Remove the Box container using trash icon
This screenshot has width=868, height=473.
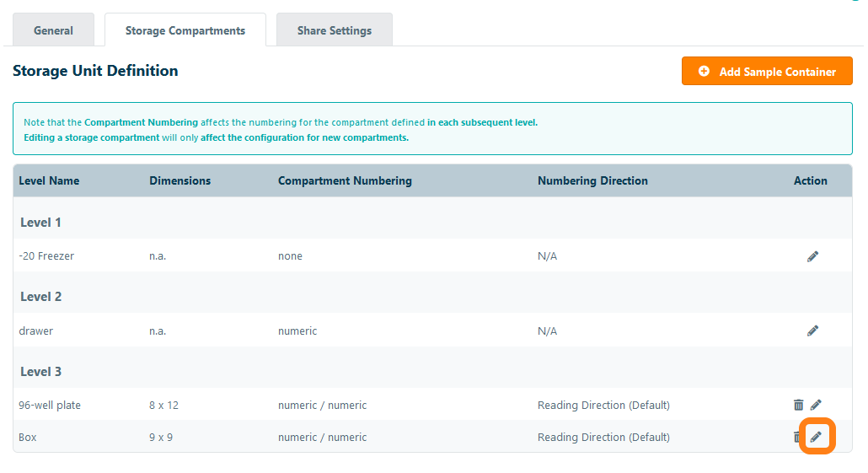coord(796,437)
